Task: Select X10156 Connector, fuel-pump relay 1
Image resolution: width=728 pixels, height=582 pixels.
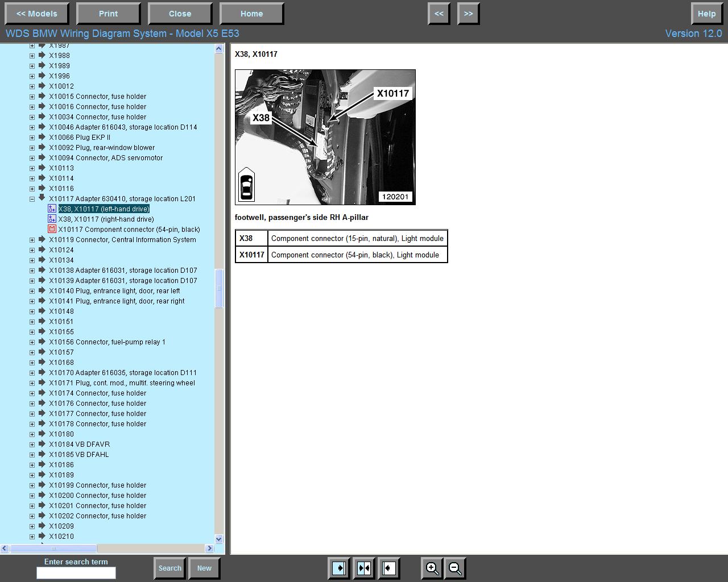Action: 107,342
